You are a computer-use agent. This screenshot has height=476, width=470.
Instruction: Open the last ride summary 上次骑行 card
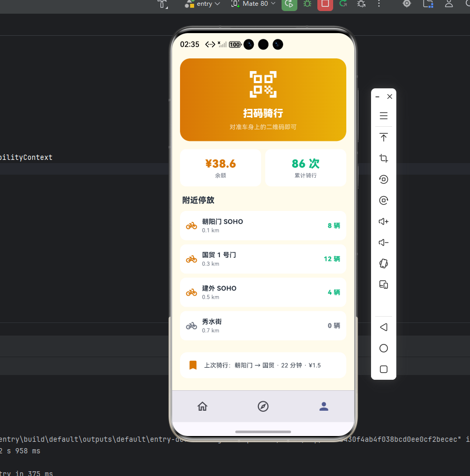point(263,365)
